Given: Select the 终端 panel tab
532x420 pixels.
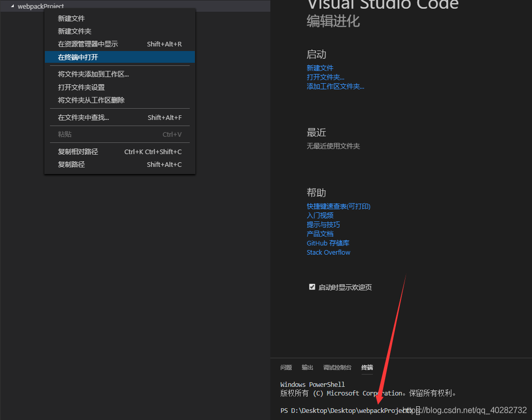Looking at the screenshot, I should tap(367, 367).
